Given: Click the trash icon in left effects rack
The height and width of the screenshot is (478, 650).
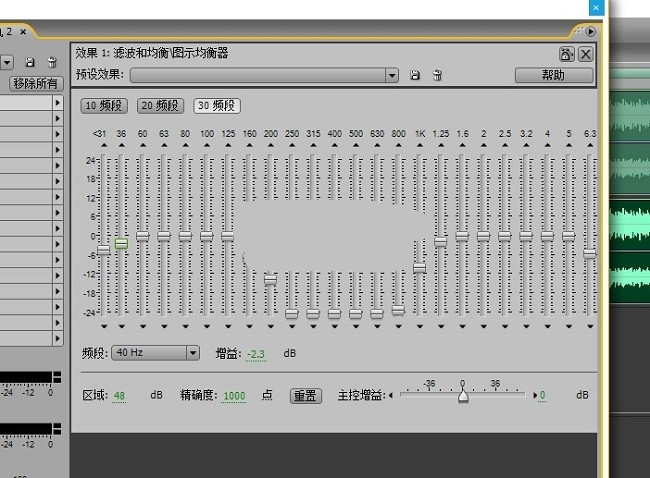Looking at the screenshot, I should click(52, 62).
